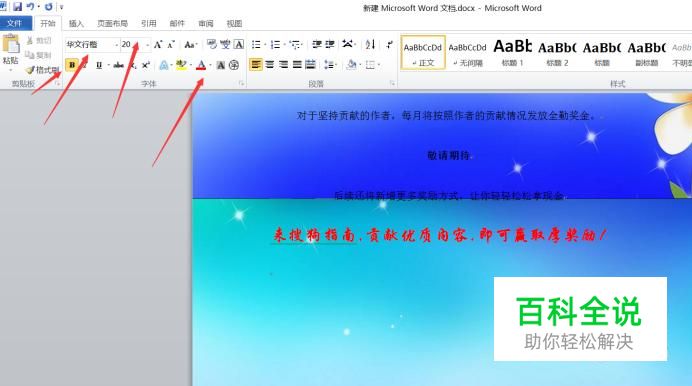Viewport: 692px width, 386px height.
Task: Open the Clipboard pane launcher
Action: click(x=57, y=83)
